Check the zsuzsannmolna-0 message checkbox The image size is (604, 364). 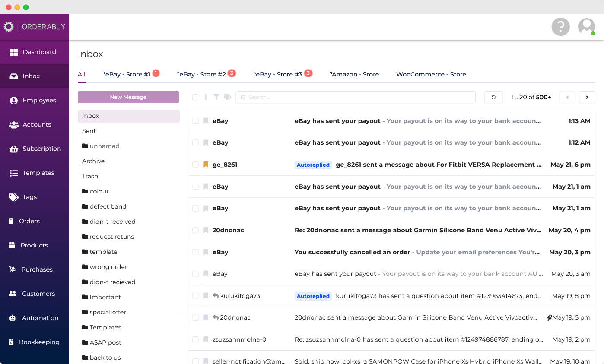coord(195,339)
